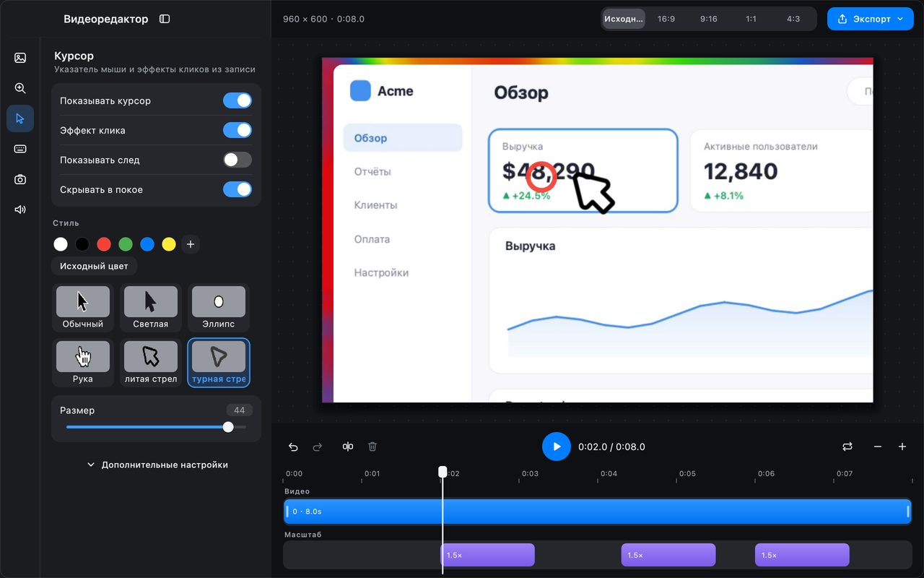The width and height of the screenshot is (924, 578).
Task: Split the clip at the playhead
Action: (348, 447)
